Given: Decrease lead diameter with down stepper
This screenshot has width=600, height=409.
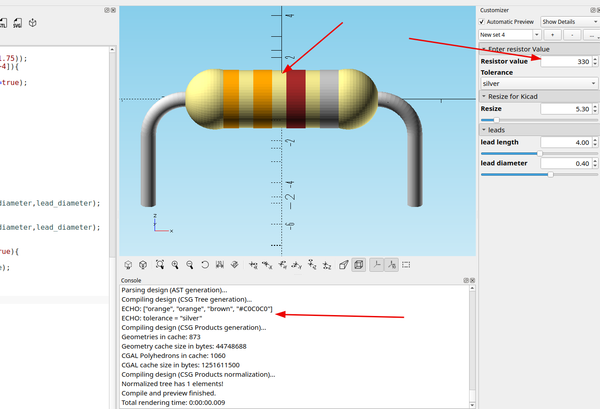Looking at the screenshot, I should coord(595,166).
